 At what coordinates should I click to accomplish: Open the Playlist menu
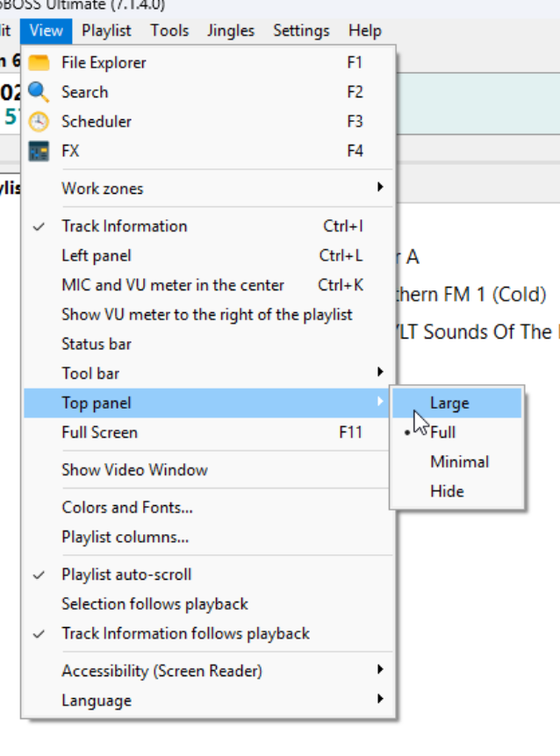point(106,31)
